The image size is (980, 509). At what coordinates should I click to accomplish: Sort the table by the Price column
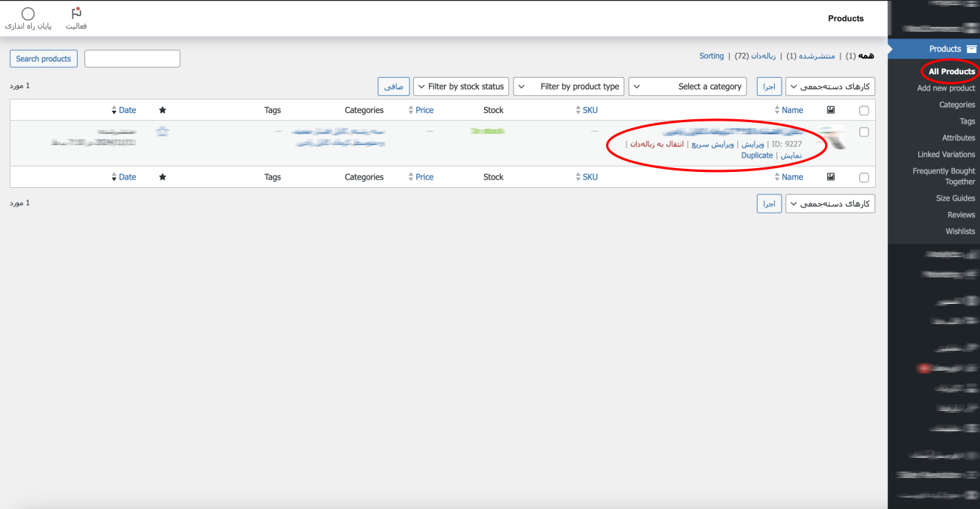pyautogui.click(x=424, y=110)
